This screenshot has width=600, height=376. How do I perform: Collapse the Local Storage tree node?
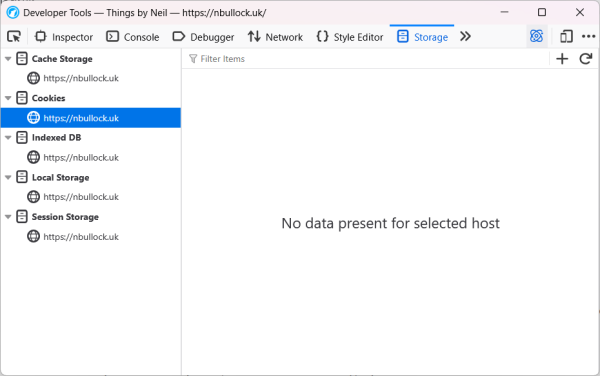tap(8, 177)
